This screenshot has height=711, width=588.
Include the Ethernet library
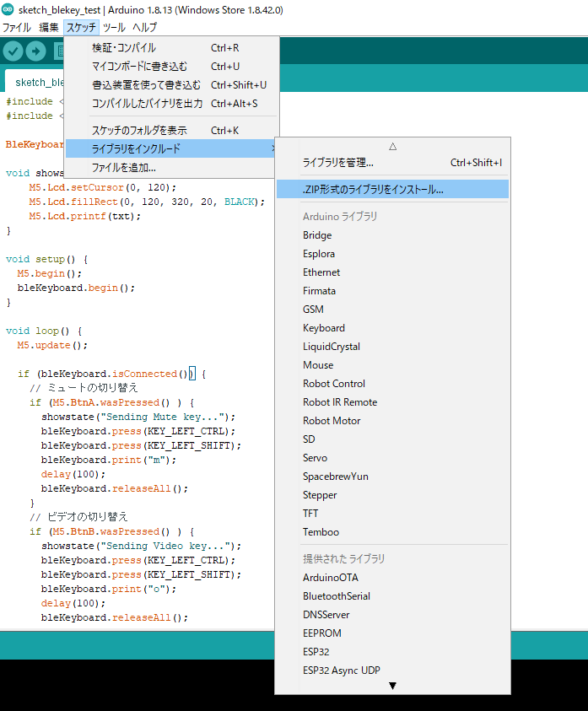[x=392, y=272]
